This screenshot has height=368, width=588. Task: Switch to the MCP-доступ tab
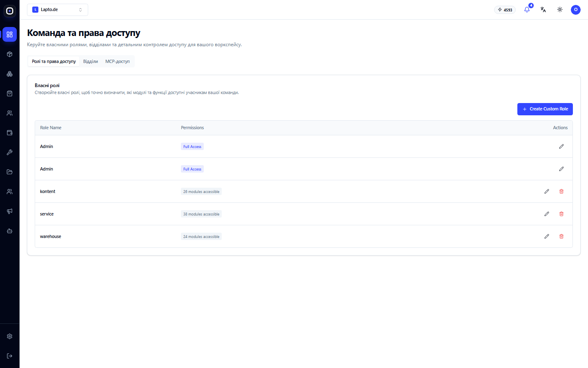coord(118,61)
